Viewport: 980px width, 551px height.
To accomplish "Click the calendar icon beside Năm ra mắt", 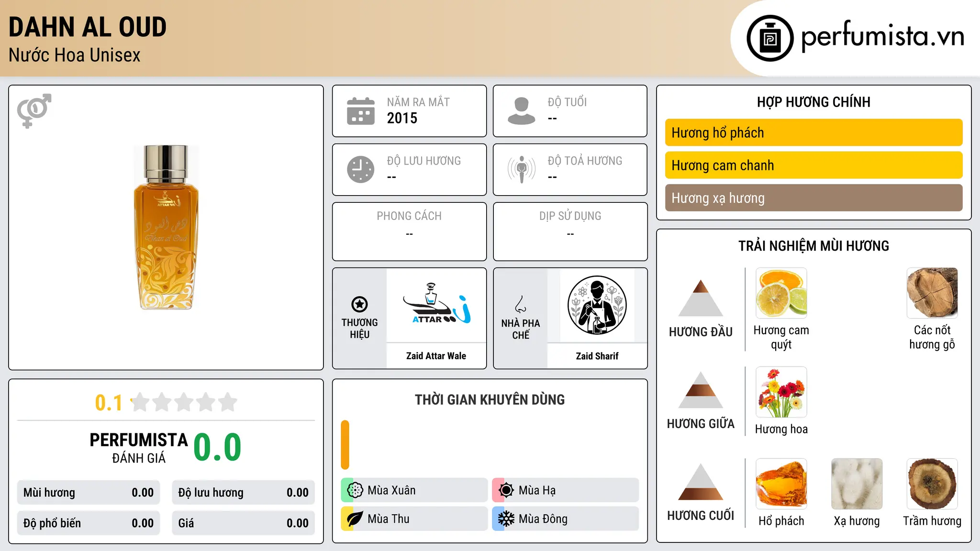I will click(x=361, y=111).
